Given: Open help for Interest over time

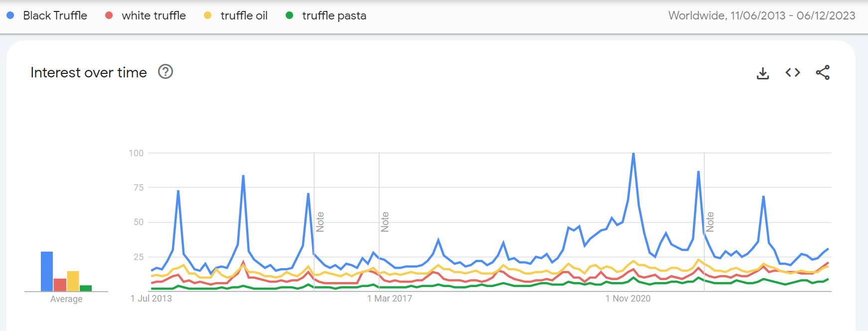Looking at the screenshot, I should tap(165, 72).
